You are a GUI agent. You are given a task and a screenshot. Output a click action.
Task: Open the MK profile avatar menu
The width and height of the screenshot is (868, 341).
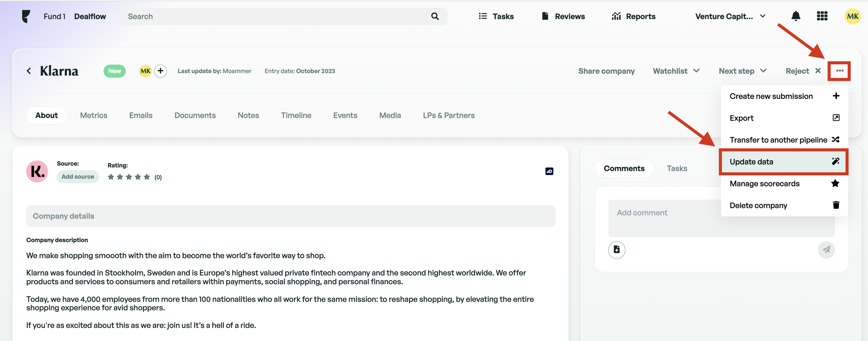click(852, 16)
